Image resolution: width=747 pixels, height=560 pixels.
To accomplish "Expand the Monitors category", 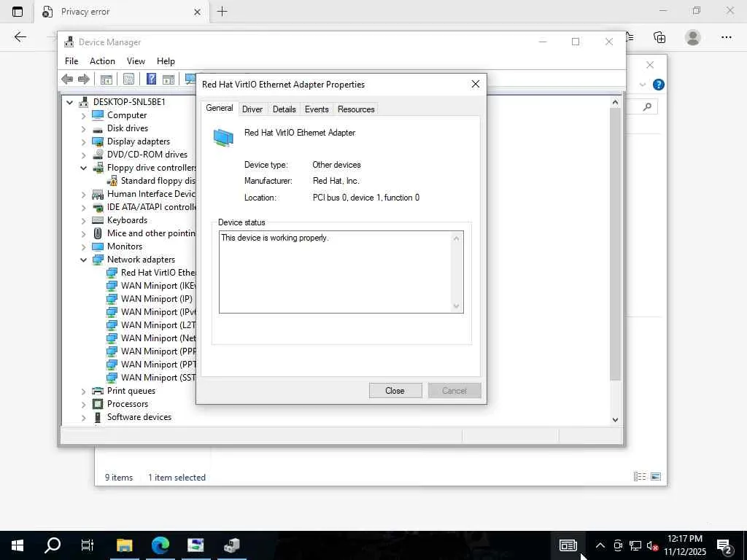I will 83,246.
